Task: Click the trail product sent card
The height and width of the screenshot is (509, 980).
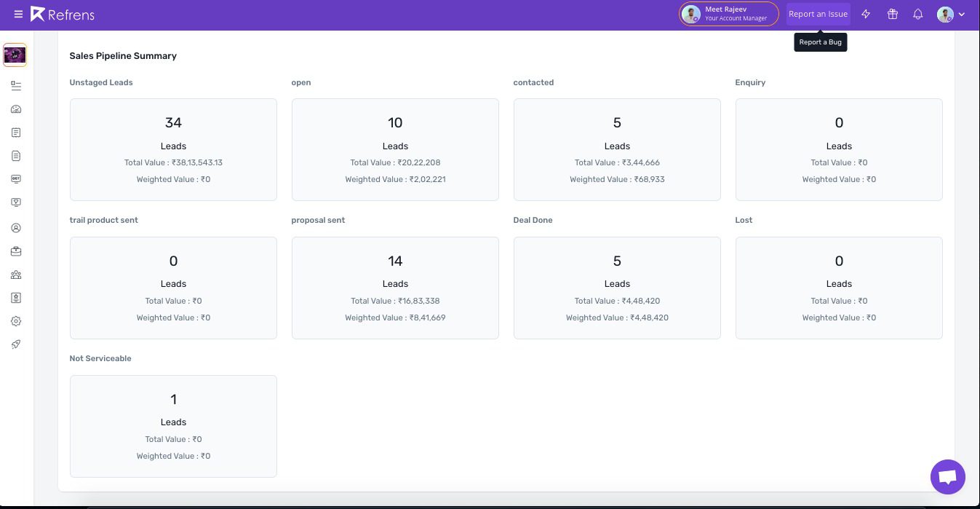Action: click(x=173, y=288)
